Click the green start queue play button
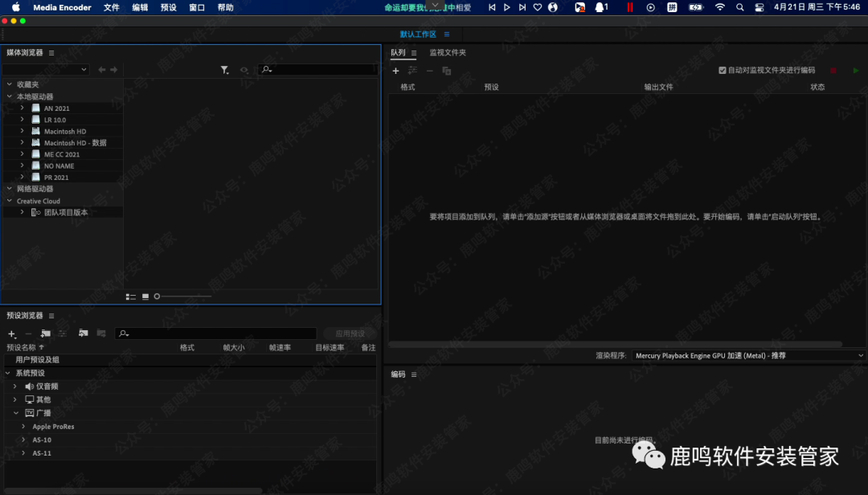The image size is (868, 495). point(856,71)
